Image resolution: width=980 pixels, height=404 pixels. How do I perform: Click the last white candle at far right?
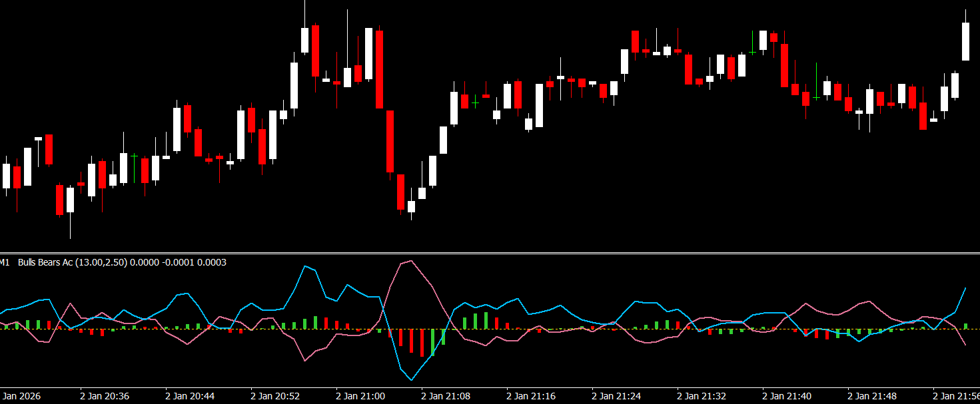[x=965, y=41]
